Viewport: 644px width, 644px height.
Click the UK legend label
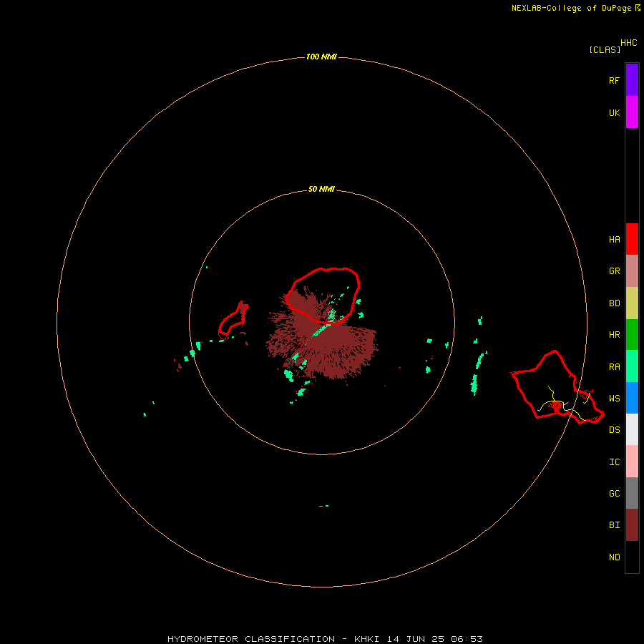point(614,112)
